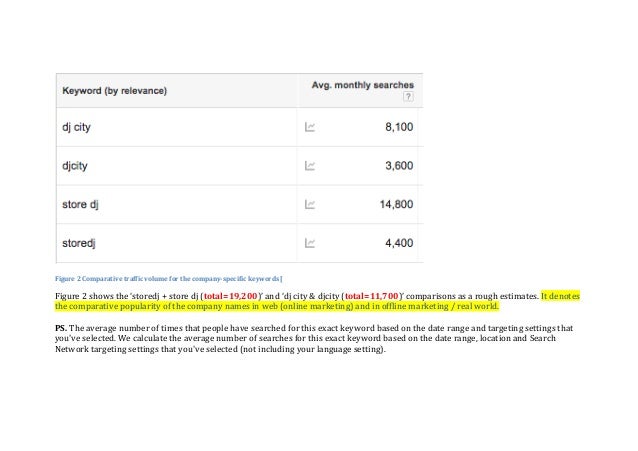Viewport: 638px width, 451px height.
Task: Click the trend chart icon for djcity
Action: [x=310, y=166]
